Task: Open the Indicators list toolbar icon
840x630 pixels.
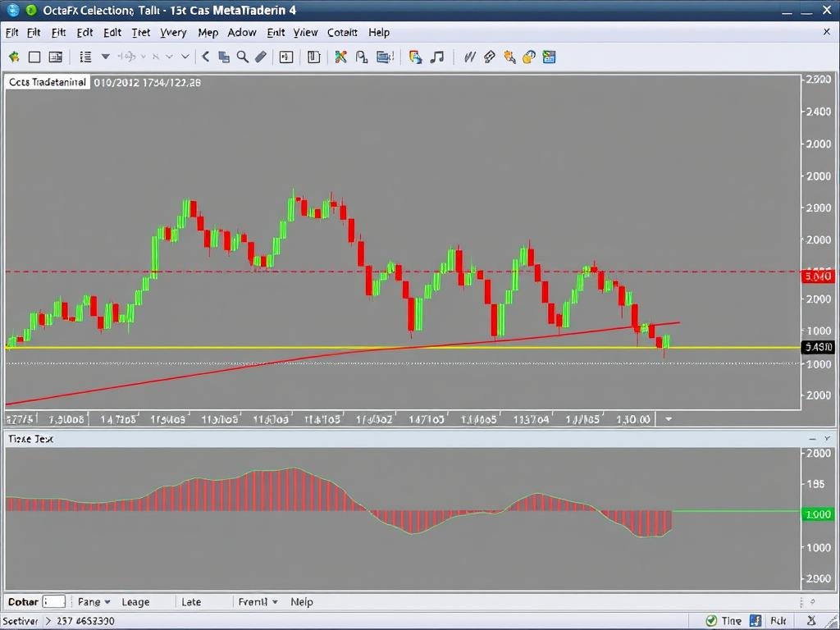Action: (84, 57)
